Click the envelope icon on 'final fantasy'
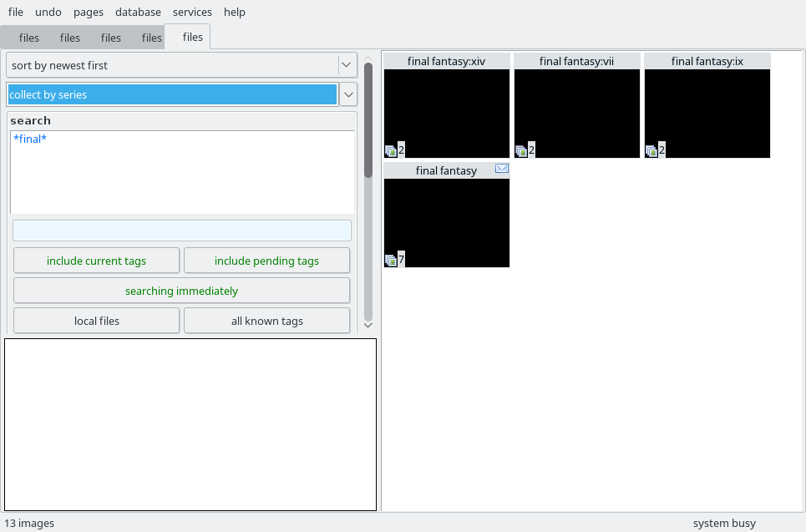806x532 pixels. pyautogui.click(x=502, y=168)
